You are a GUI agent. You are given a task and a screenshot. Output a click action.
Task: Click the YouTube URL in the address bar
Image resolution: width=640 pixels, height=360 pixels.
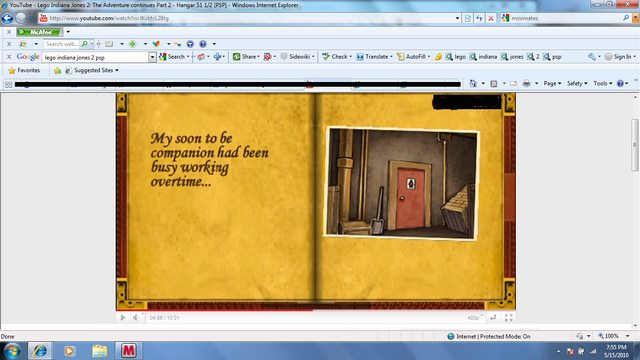pos(109,18)
